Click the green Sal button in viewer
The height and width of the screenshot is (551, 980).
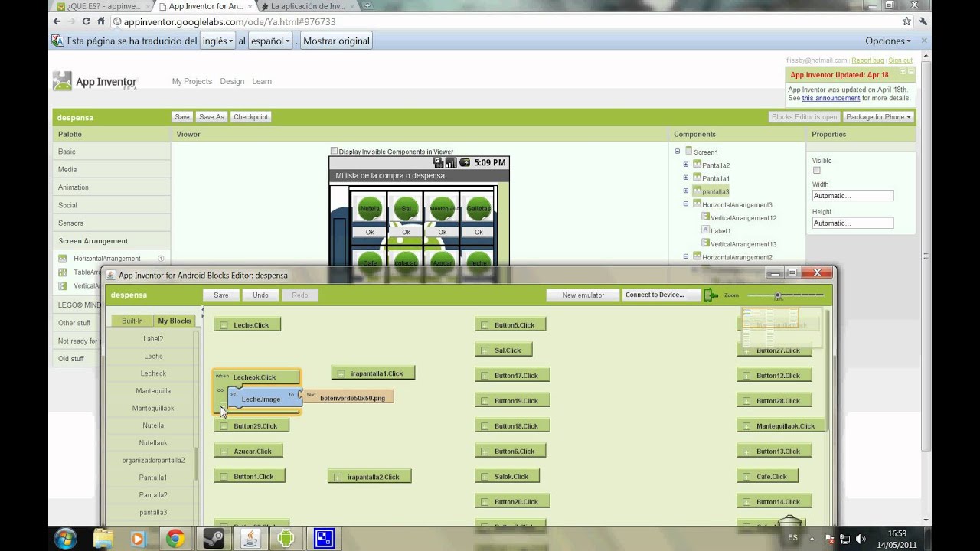point(406,208)
